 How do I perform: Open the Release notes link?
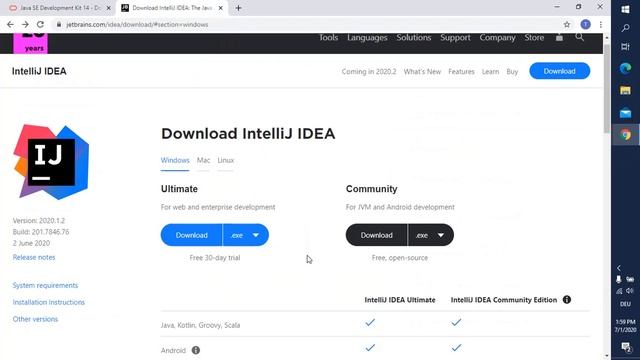(34, 257)
